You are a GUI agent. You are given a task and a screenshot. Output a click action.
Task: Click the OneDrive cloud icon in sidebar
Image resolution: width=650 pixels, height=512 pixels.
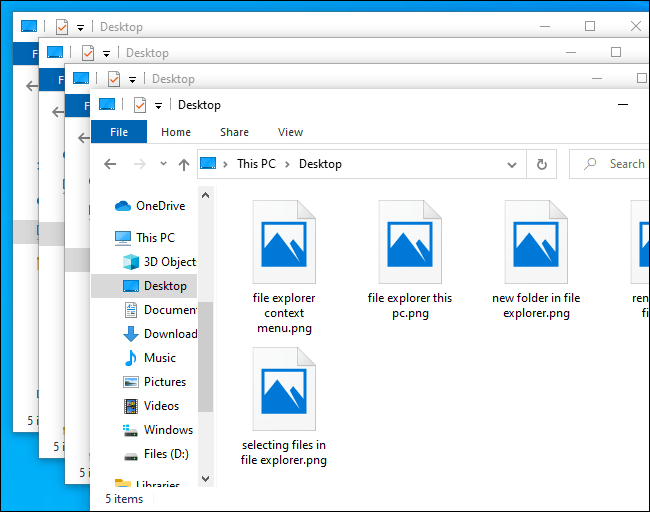point(123,206)
